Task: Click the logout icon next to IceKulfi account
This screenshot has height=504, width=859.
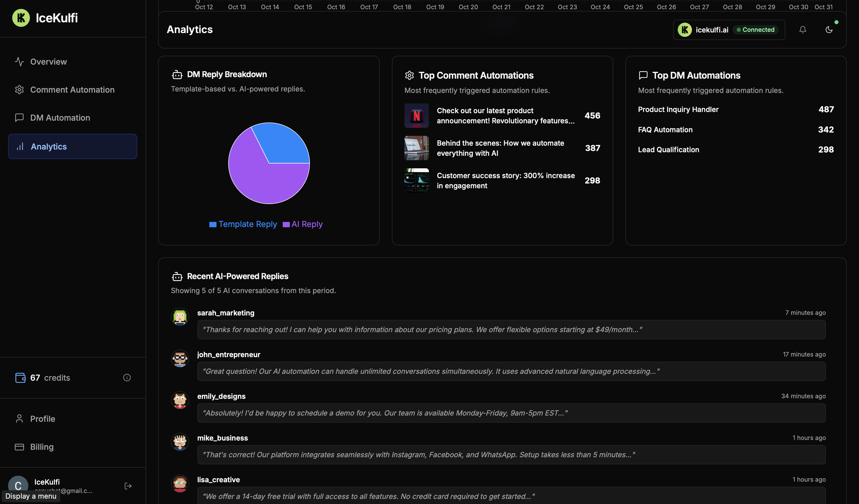Action: (x=128, y=486)
